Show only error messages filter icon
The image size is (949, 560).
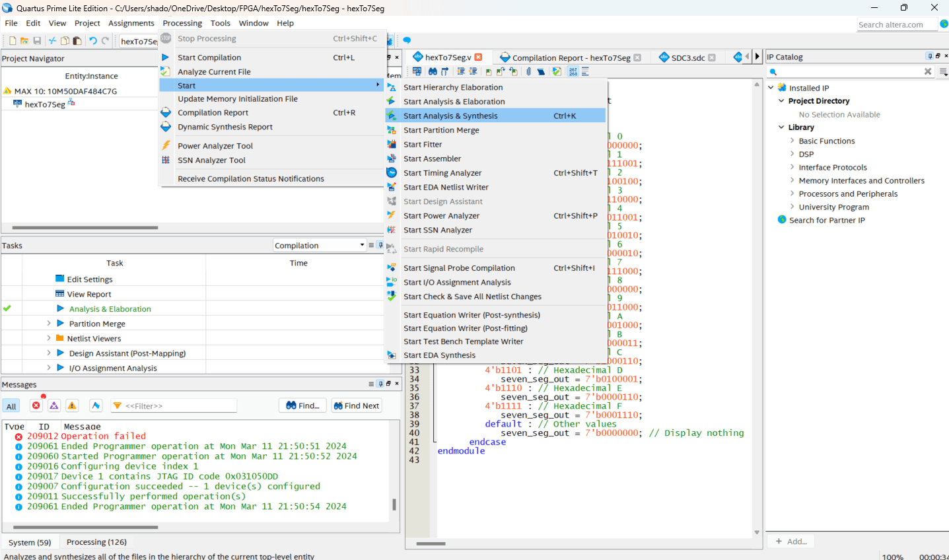click(x=36, y=405)
